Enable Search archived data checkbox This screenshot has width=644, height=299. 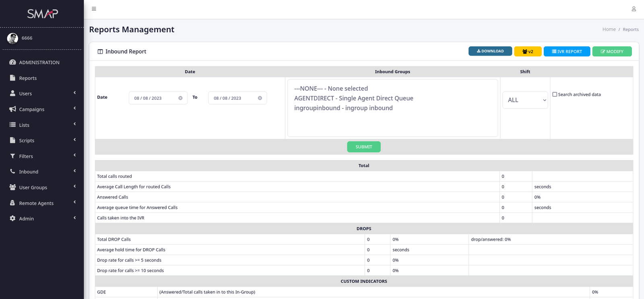pos(555,94)
